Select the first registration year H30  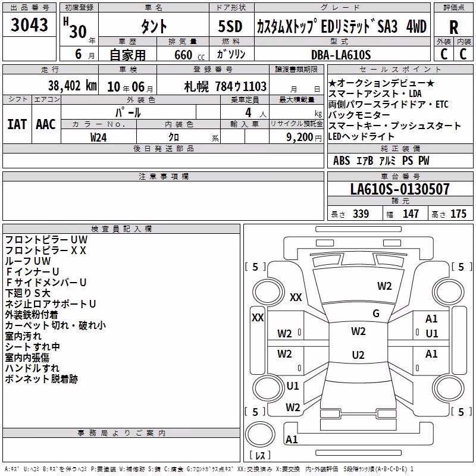[76, 28]
